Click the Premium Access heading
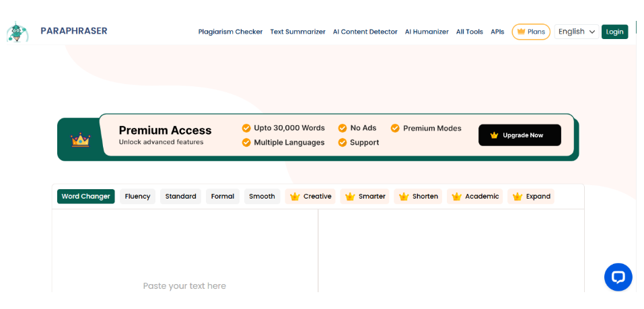This screenshot has height=309, width=644. pyautogui.click(x=165, y=130)
